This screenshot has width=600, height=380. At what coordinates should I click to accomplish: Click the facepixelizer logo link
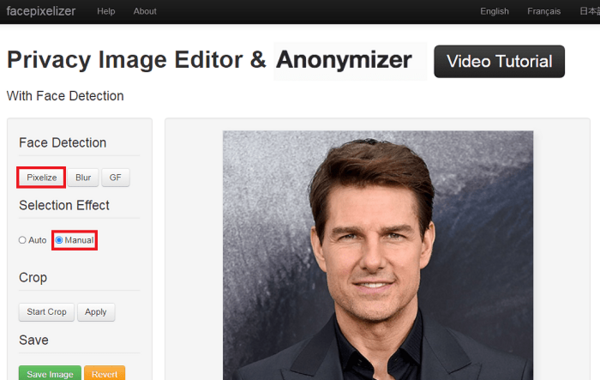(x=41, y=11)
